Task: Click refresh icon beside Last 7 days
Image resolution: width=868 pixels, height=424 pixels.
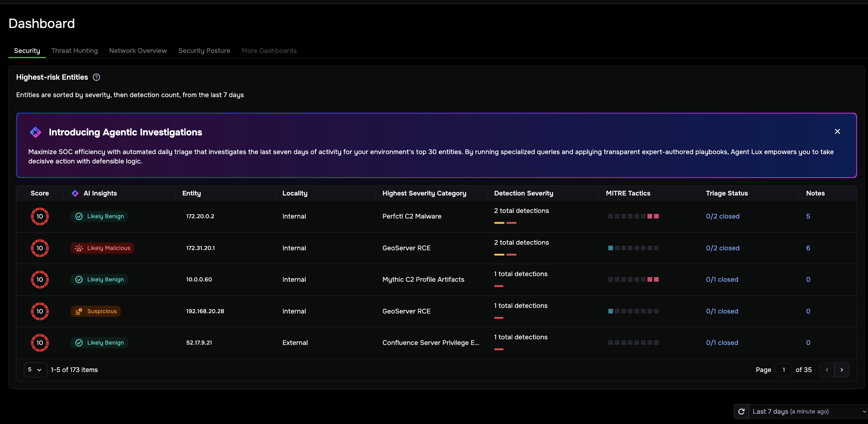Action: coord(741,412)
